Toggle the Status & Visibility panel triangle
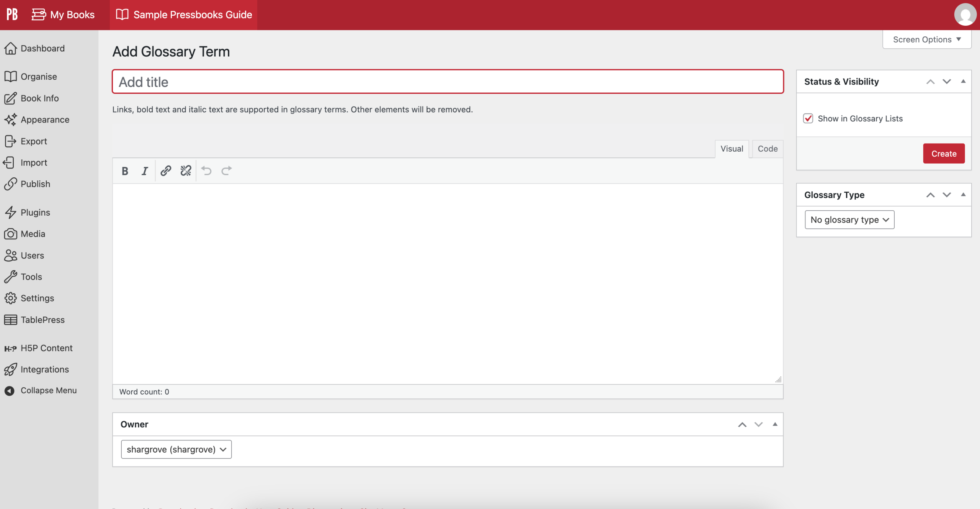The width and height of the screenshot is (980, 509). 963,82
